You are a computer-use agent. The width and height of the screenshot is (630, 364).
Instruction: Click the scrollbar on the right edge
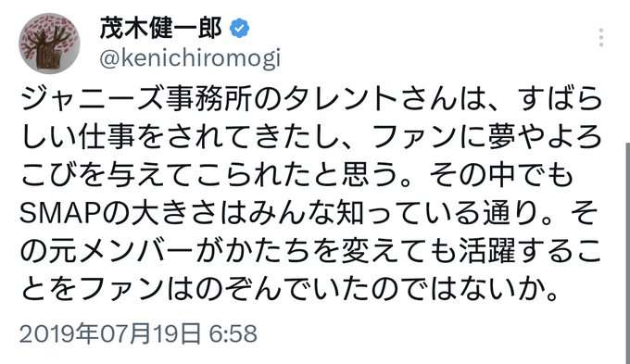pyautogui.click(x=627, y=253)
